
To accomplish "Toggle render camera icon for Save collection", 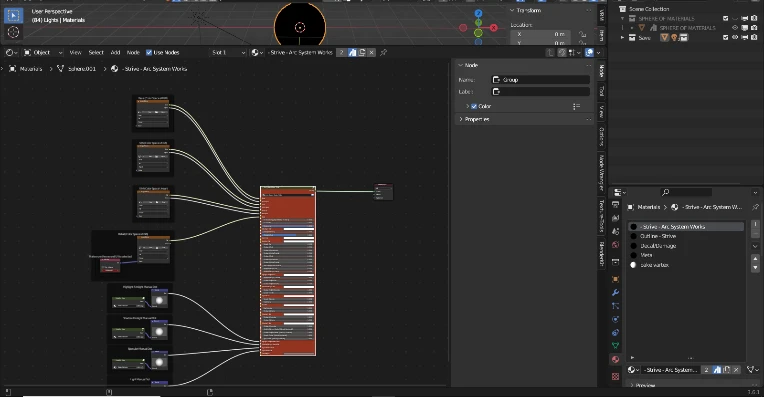I will 754,38.
